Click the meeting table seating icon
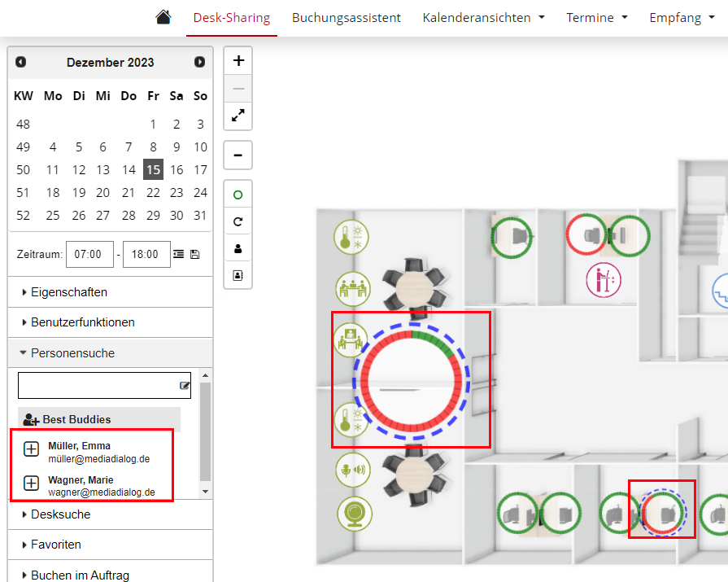 click(353, 289)
